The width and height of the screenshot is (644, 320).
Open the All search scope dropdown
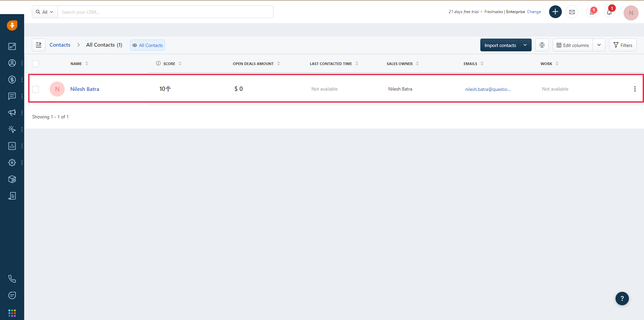[x=45, y=12]
